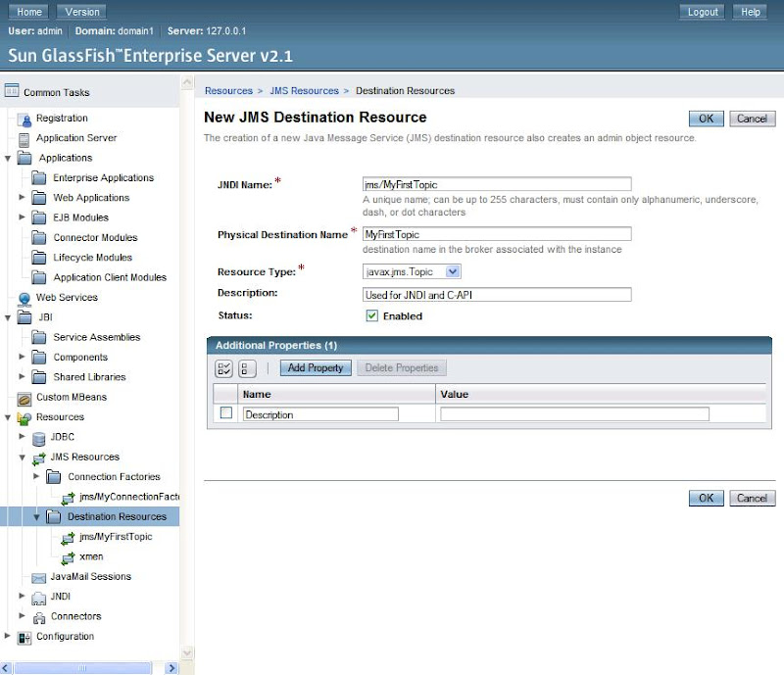Click the Custom MBeans bean icon
This screenshot has width=784, height=675.
tap(24, 398)
